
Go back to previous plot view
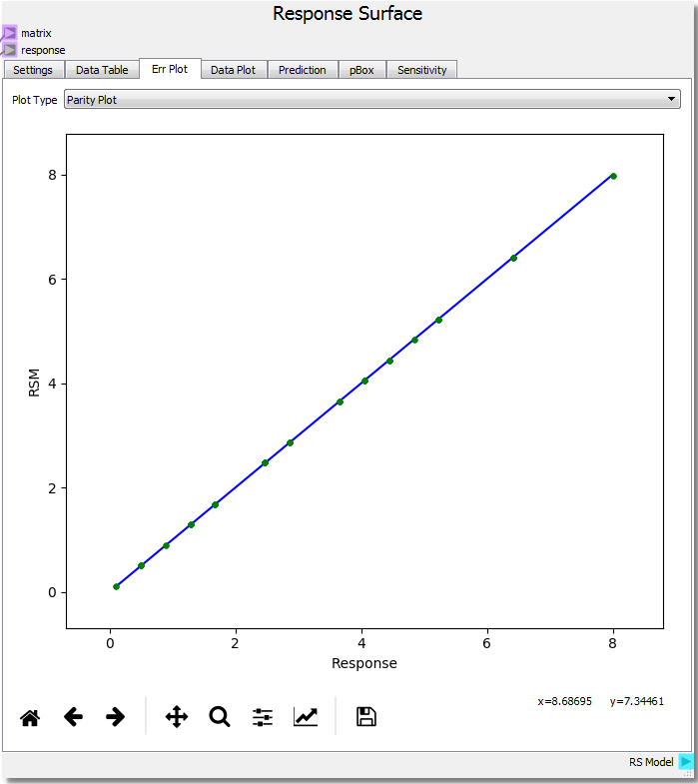point(73,717)
